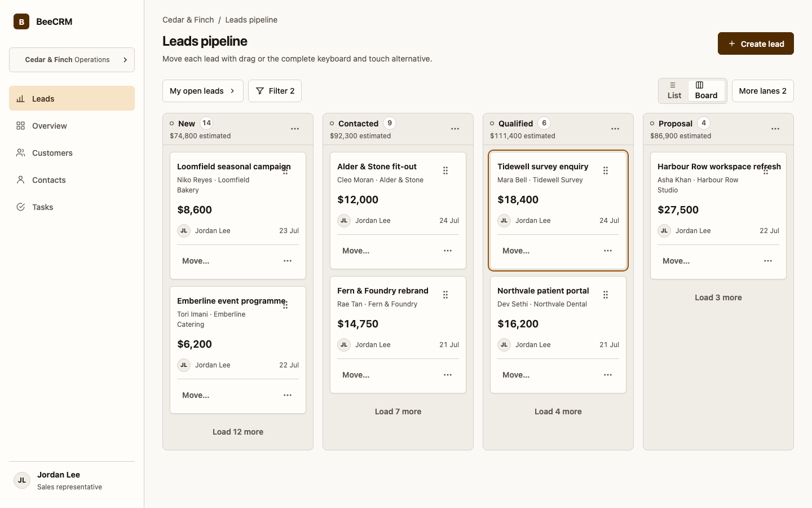Image resolution: width=812 pixels, height=508 pixels.
Task: Open more actions on Harbour Row card
Action: 768,261
